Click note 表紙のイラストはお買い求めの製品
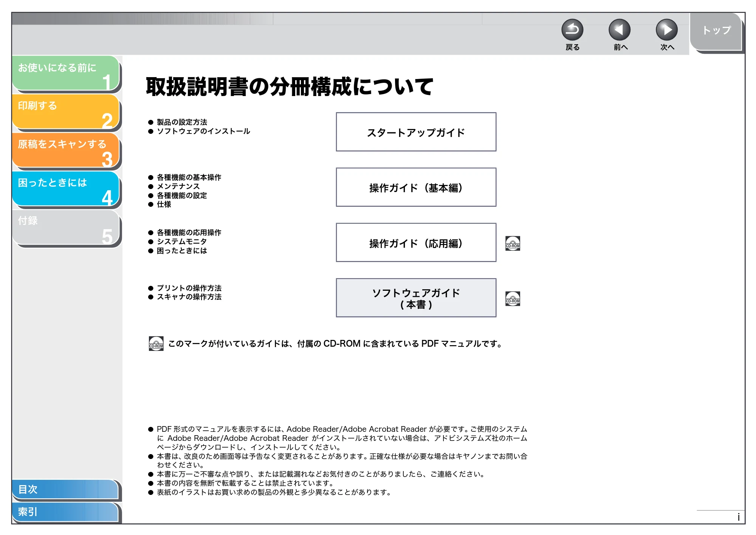The width and height of the screenshot is (756, 535). pos(275,492)
